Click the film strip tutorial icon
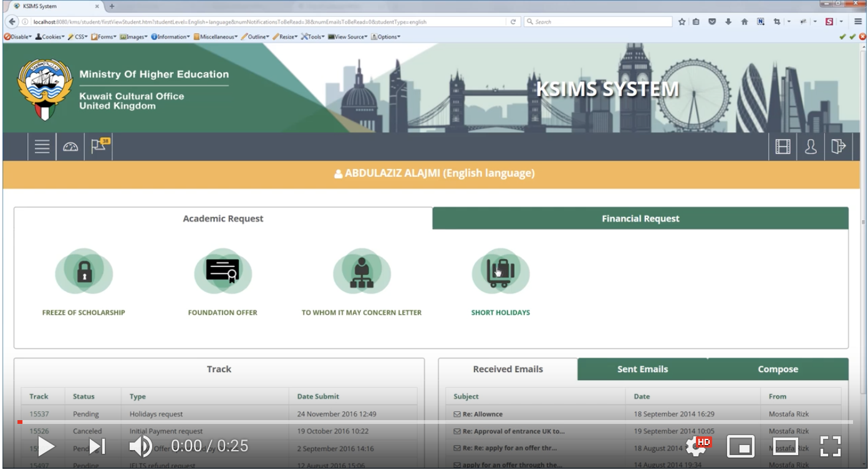Viewport: 868px width, 470px height. tap(783, 146)
